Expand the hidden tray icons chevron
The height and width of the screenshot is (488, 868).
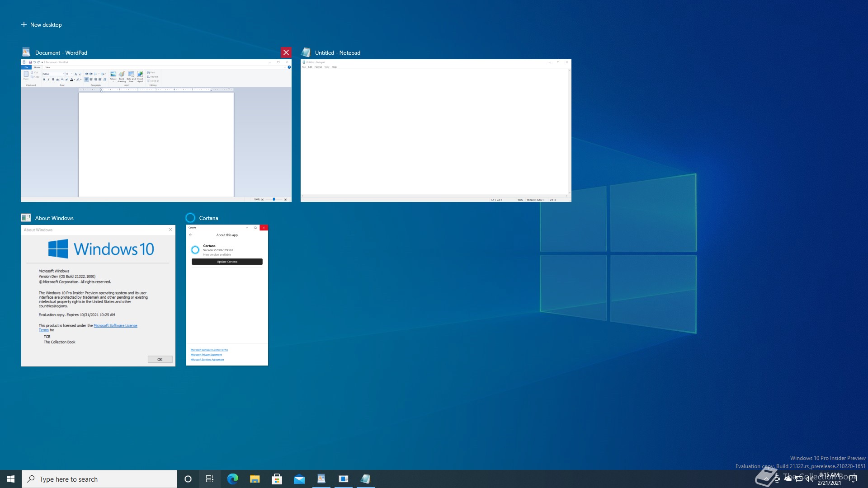[766, 479]
